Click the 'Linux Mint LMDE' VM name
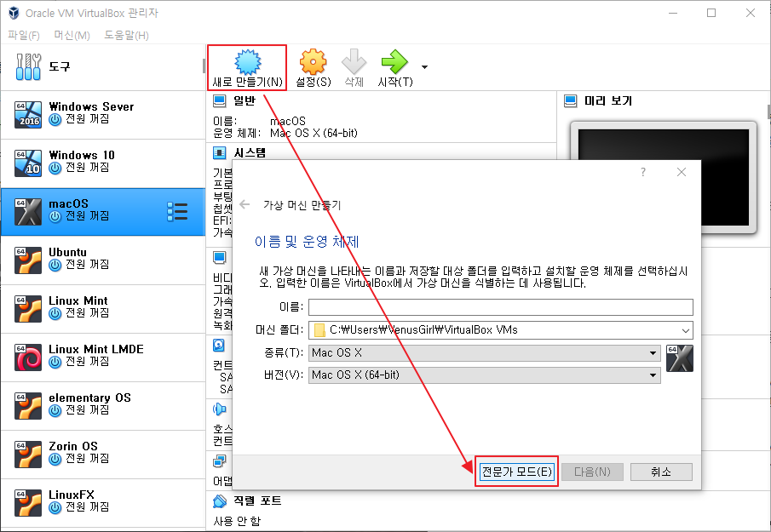 96,349
